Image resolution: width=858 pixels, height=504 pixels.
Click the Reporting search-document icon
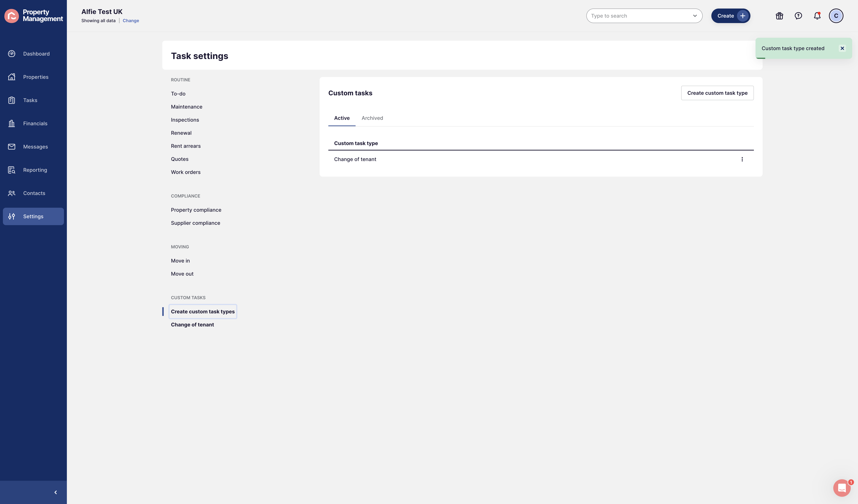point(12,170)
